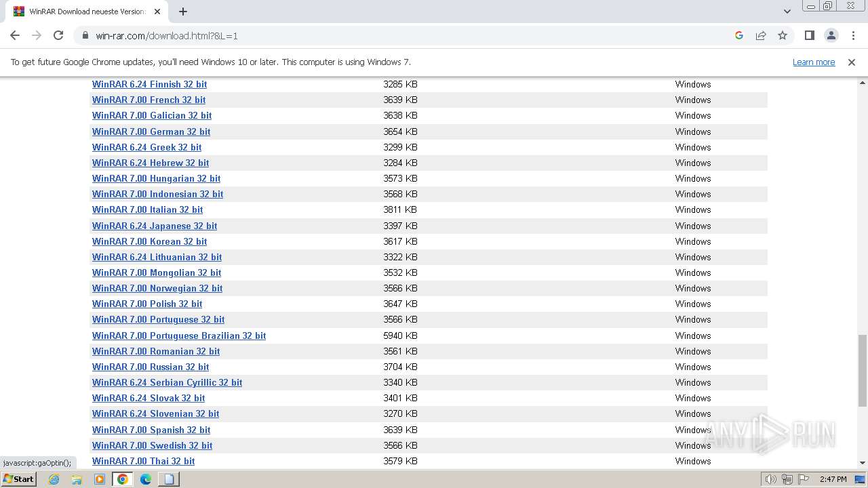Open the Chrome profile avatar
868x488 pixels.
[831, 35]
